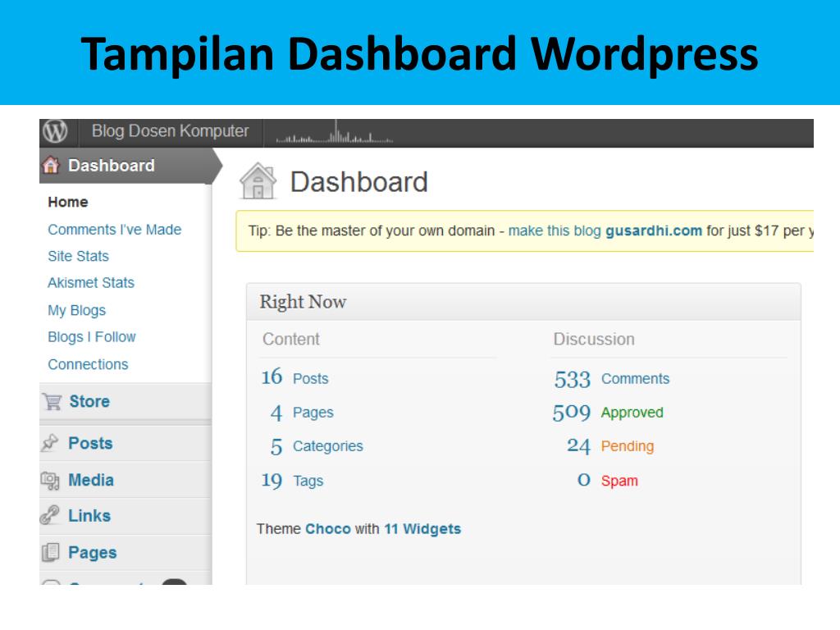Open the Spam comments link
The width and height of the screenshot is (840, 630).
619,481
